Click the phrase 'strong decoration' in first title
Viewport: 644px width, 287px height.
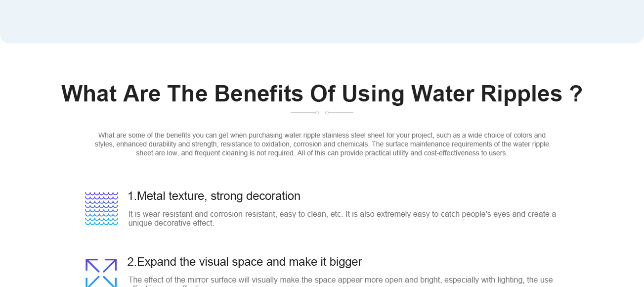pos(256,196)
